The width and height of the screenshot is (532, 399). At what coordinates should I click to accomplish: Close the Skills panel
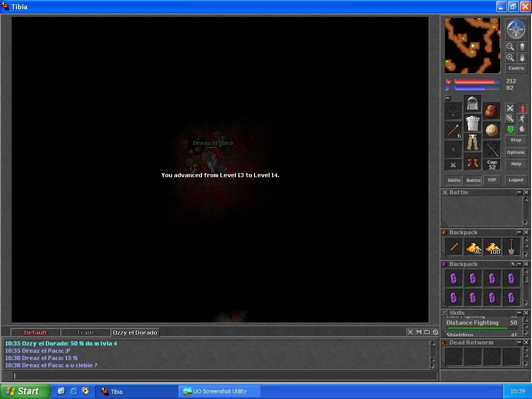(526, 312)
